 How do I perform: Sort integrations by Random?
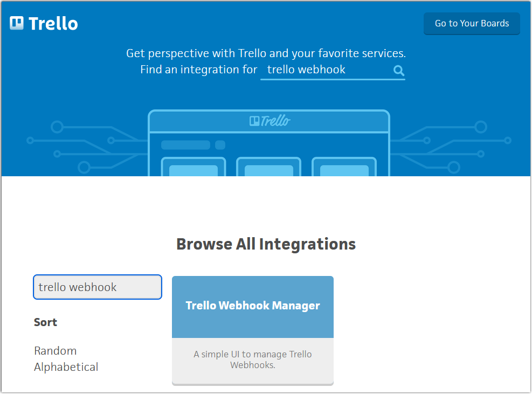click(x=56, y=350)
